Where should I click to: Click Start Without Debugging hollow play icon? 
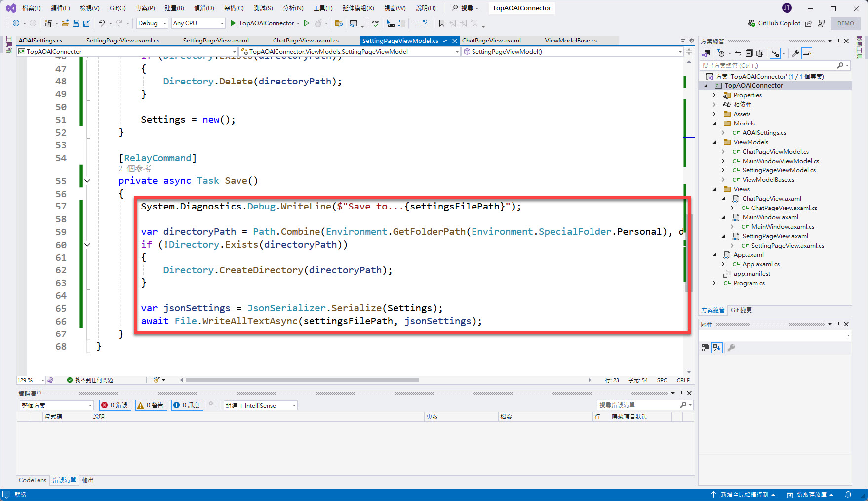(x=307, y=23)
